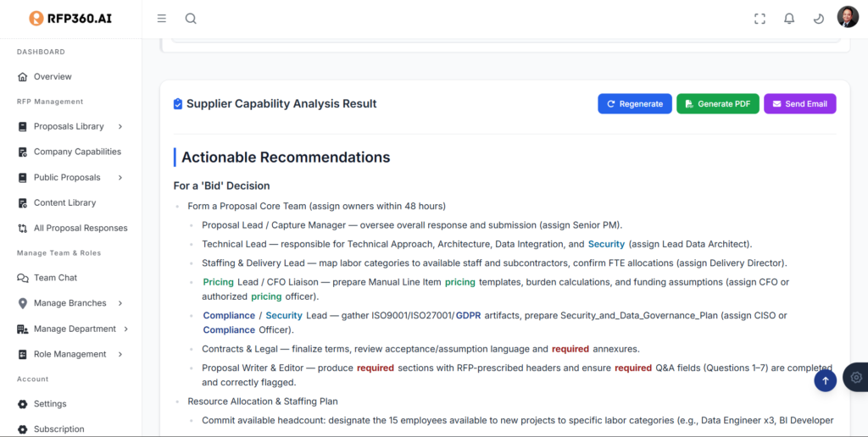Expand the Public Proposals submenu

(x=120, y=178)
